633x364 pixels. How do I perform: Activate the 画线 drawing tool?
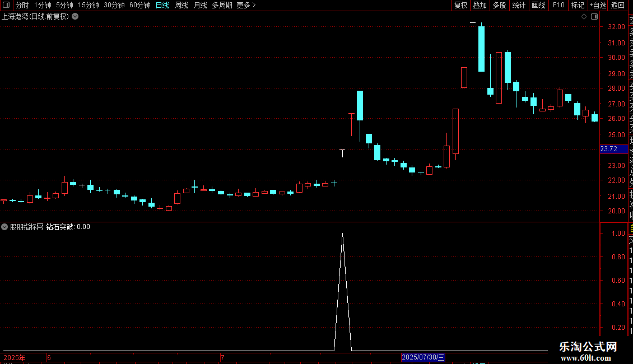coord(538,5)
